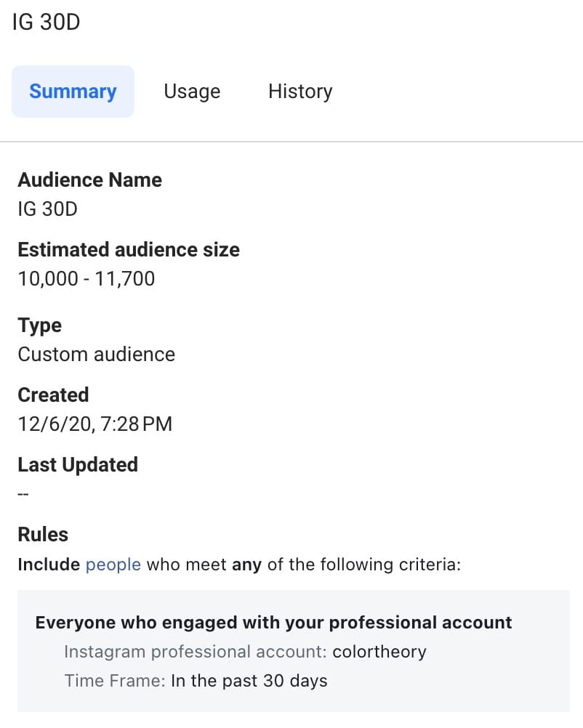The image size is (583, 728).
Task: Click the Type heading
Action: tap(39, 325)
